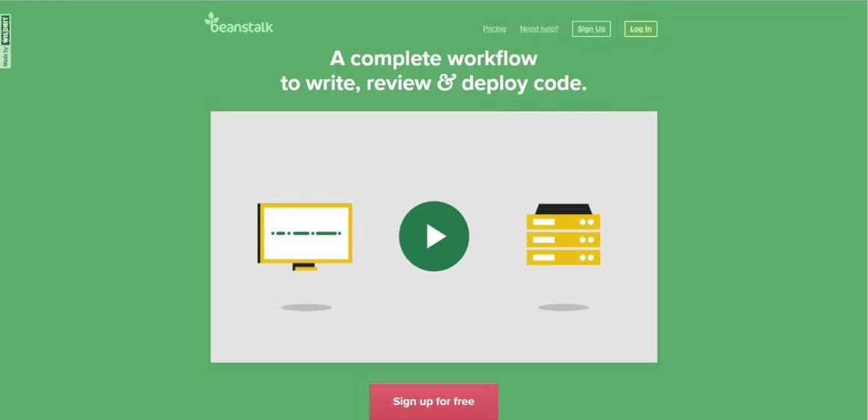Click the Log In button

641,28
